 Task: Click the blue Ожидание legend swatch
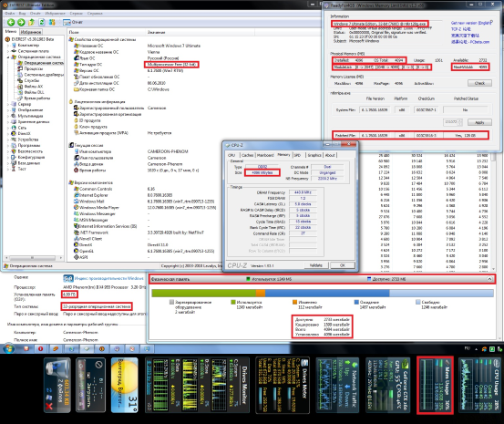coord(356,302)
